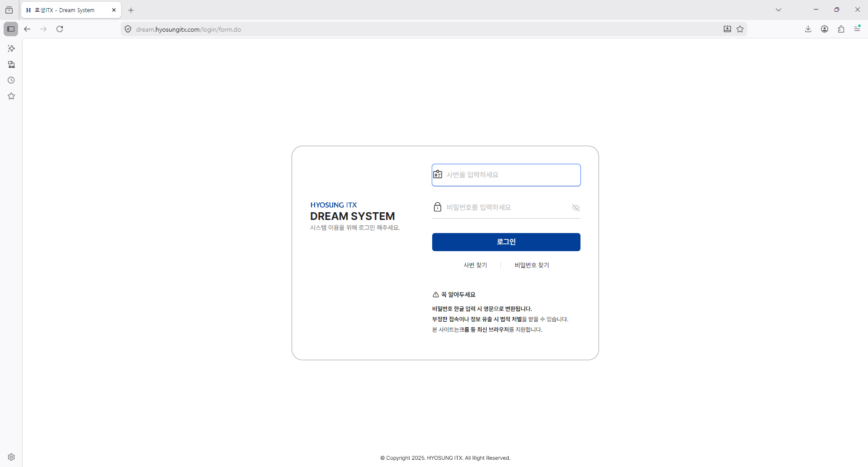The height and width of the screenshot is (467, 868).
Task: Minimize the browser window
Action: point(816,10)
